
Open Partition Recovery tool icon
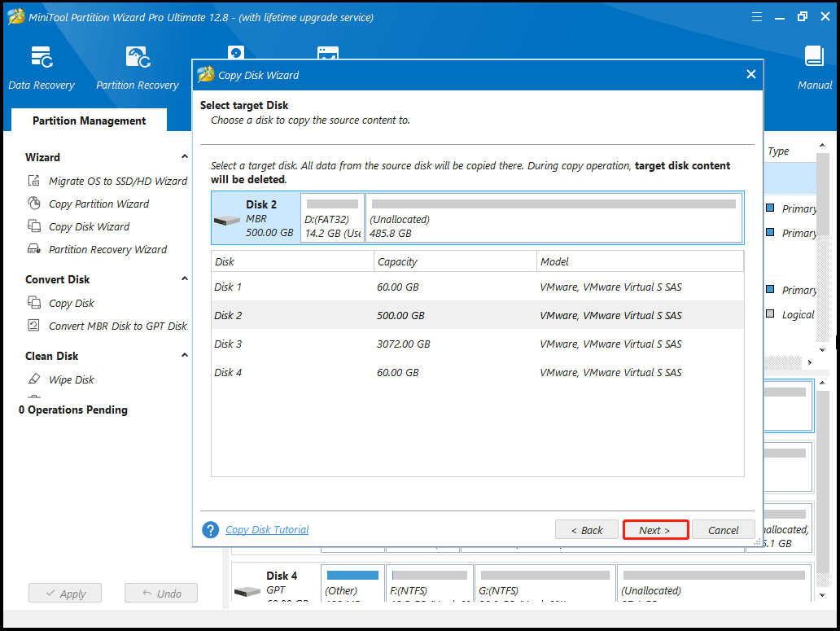[138, 57]
